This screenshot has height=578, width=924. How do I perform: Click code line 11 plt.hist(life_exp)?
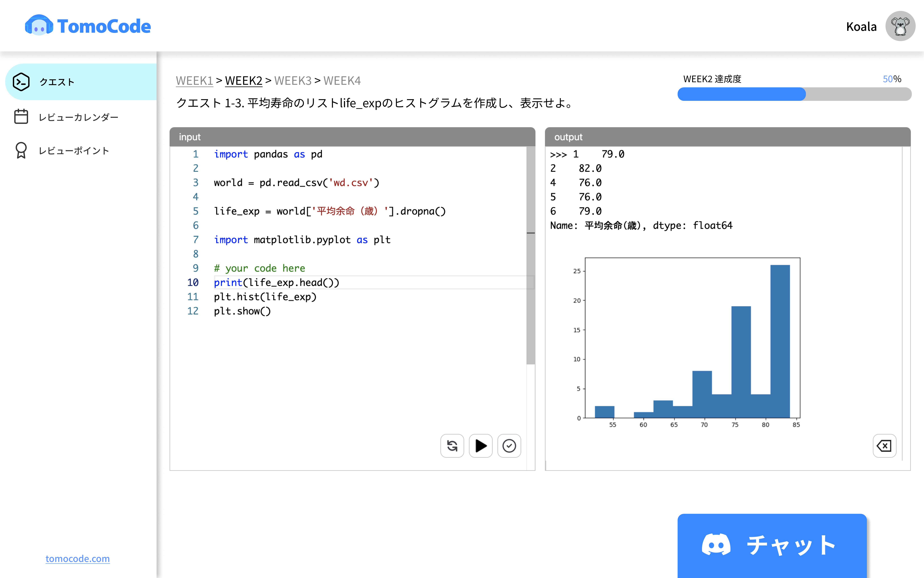265,297
